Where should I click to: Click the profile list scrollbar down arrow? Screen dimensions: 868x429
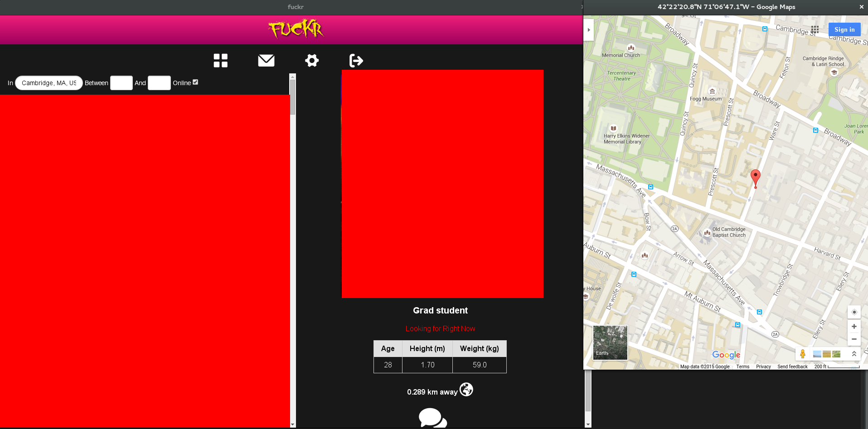click(292, 424)
